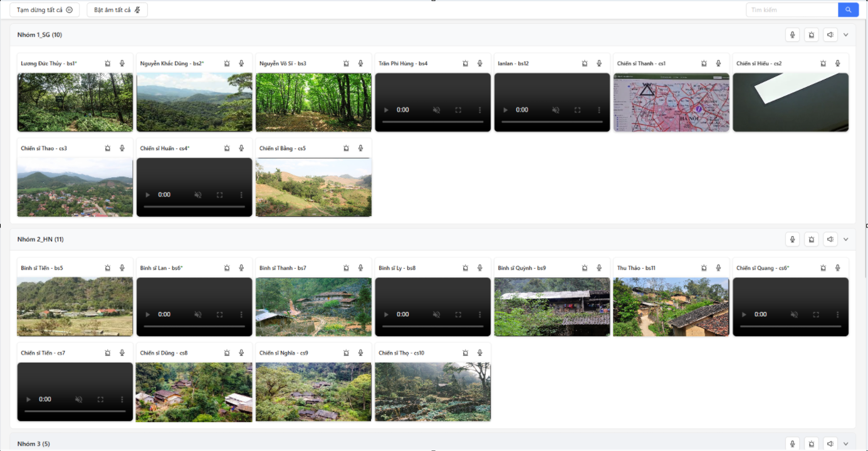Play the Binh sĩ Ly - bs8 video
This screenshot has height=451, width=868.
tap(386, 314)
